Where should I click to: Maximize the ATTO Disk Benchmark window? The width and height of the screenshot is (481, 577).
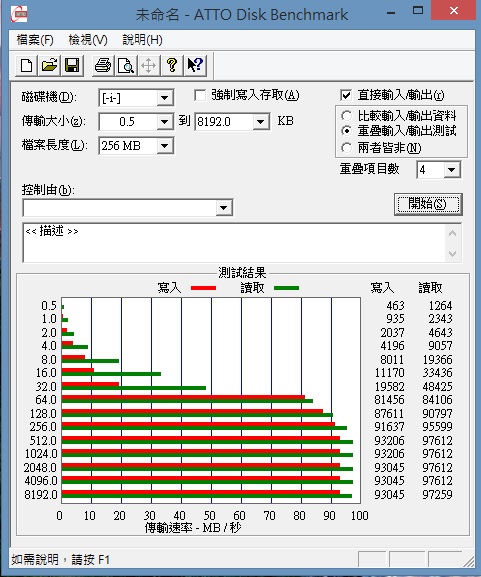(x=418, y=10)
